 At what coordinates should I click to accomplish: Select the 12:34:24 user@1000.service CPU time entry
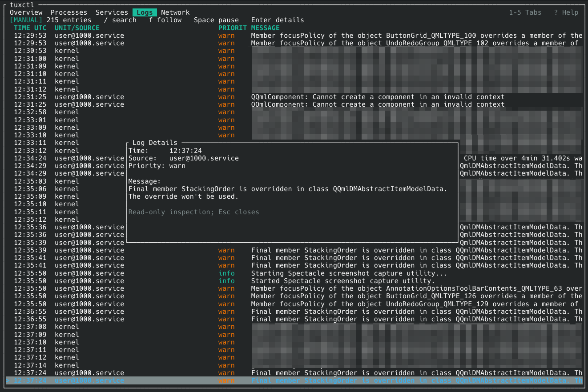[294, 158]
